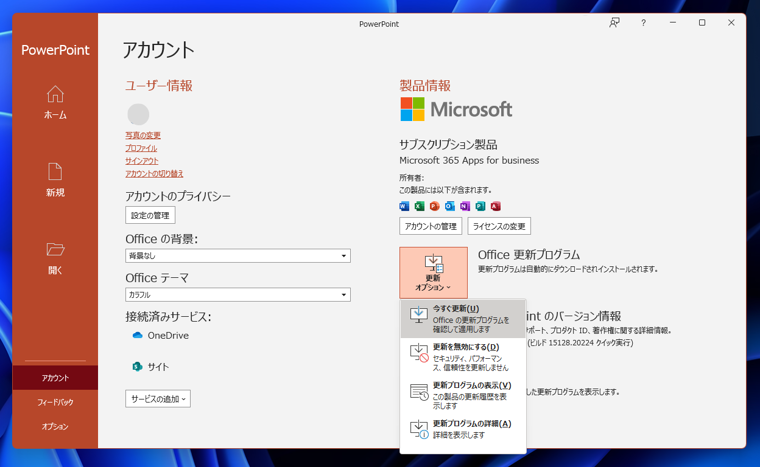Click the 写真の変更 link

point(142,135)
